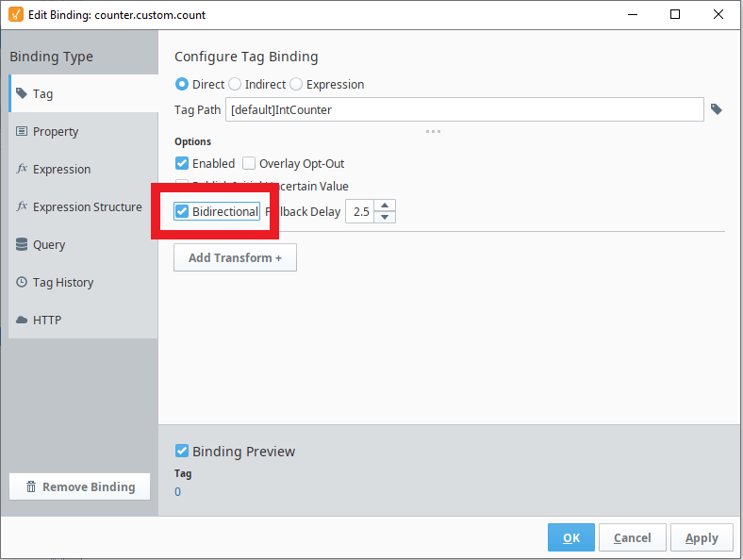This screenshot has width=743, height=560.
Task: Click the Cancel button
Action: pos(632,537)
